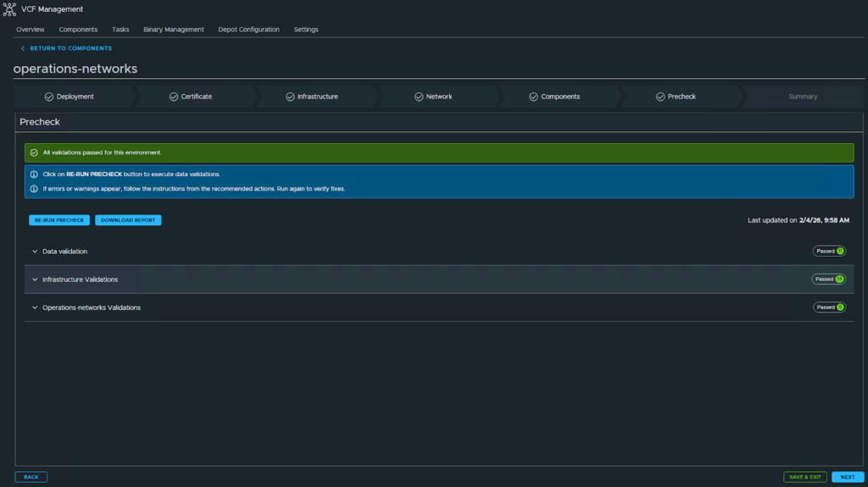The height and width of the screenshot is (487, 868).
Task: Expand the Infrastructure Validations chevron
Action: (x=35, y=280)
